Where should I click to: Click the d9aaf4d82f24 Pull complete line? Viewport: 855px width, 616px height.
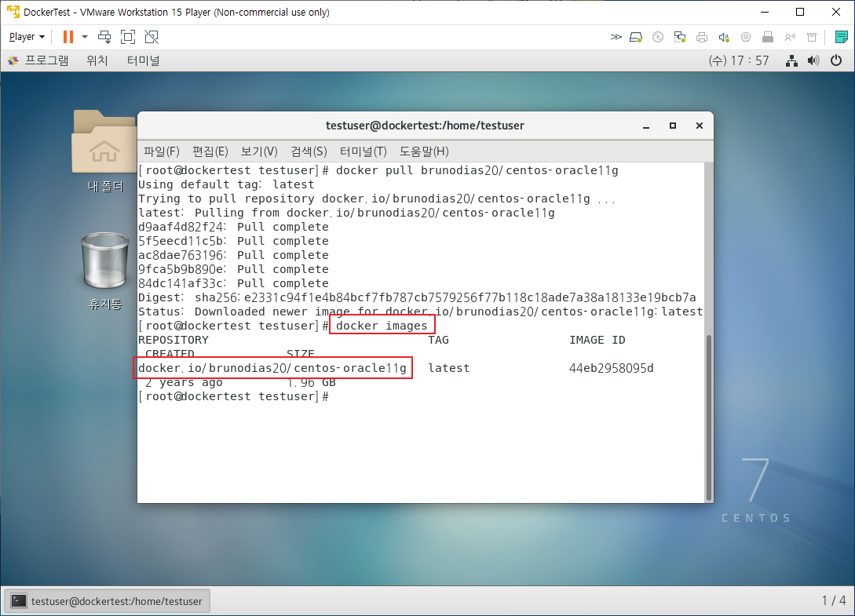click(x=233, y=227)
